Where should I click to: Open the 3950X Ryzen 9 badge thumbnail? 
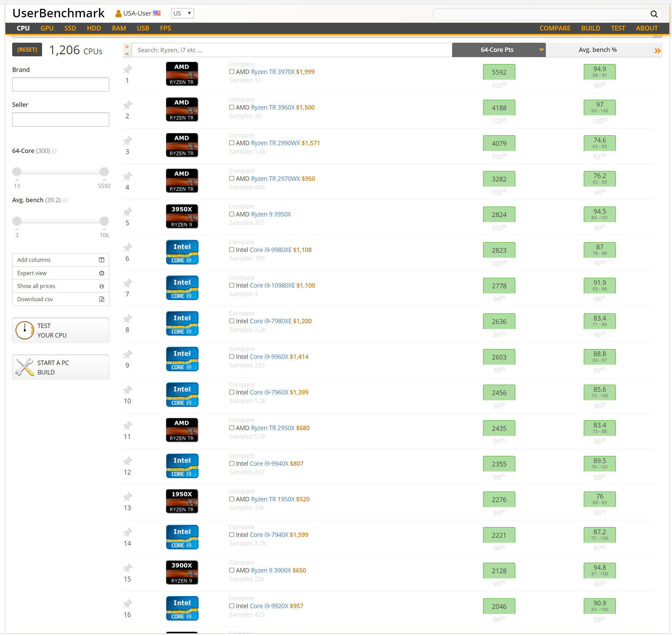(182, 216)
